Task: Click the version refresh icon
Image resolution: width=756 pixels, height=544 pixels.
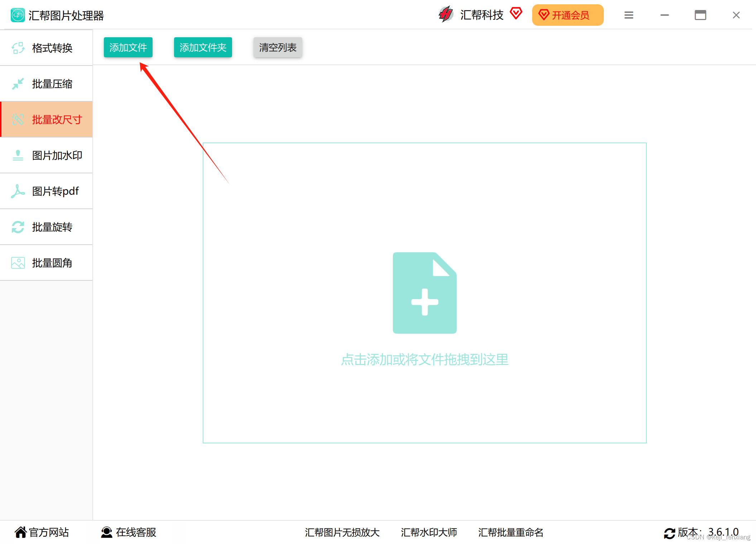Action: click(670, 533)
